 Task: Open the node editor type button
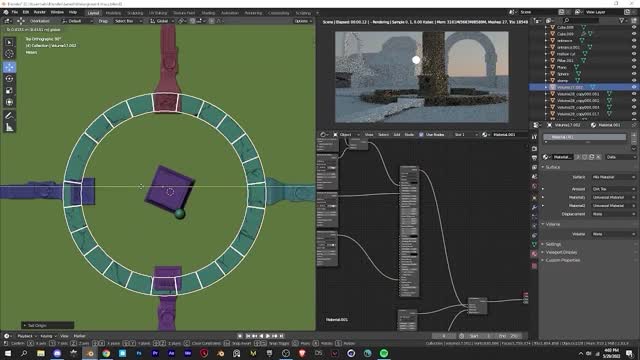324,134
